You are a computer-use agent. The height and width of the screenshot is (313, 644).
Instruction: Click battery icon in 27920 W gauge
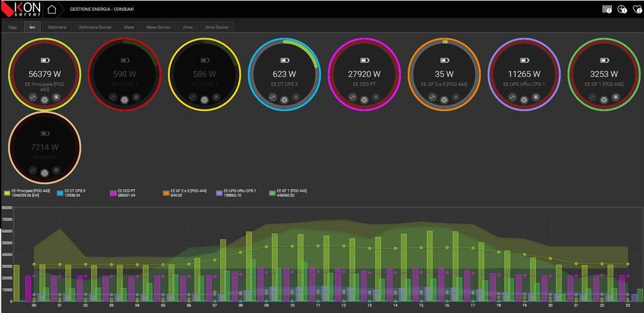(365, 60)
